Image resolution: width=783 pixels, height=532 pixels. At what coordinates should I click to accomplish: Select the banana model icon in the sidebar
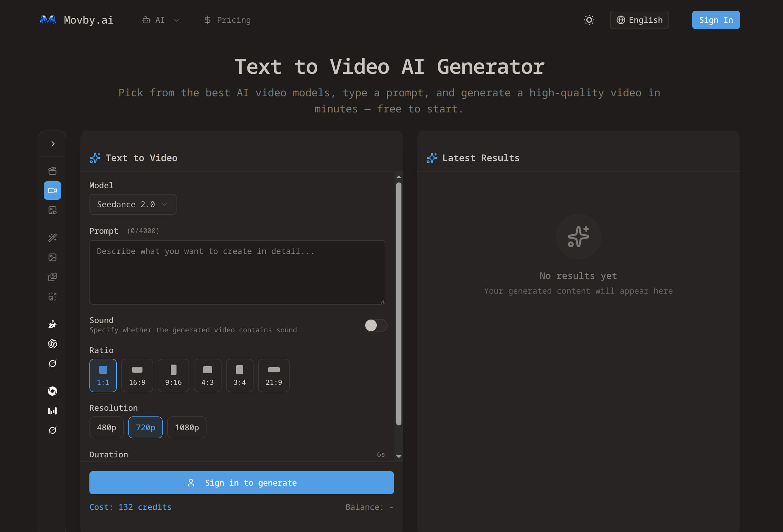(x=52, y=324)
